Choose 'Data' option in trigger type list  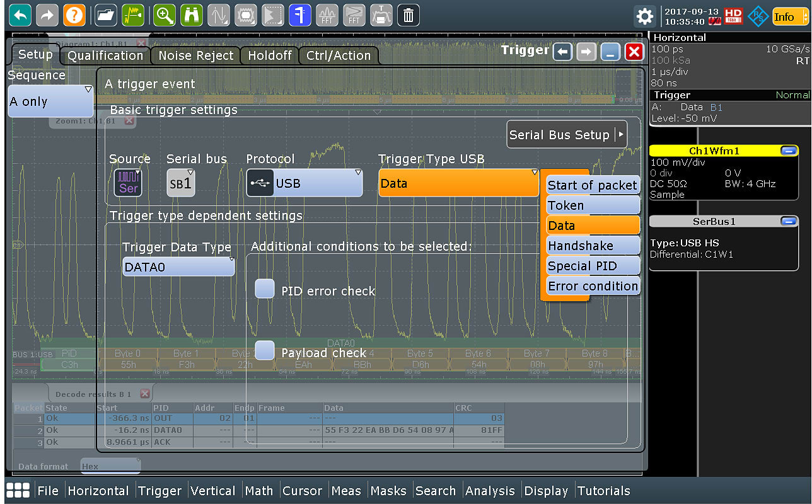pyautogui.click(x=593, y=226)
